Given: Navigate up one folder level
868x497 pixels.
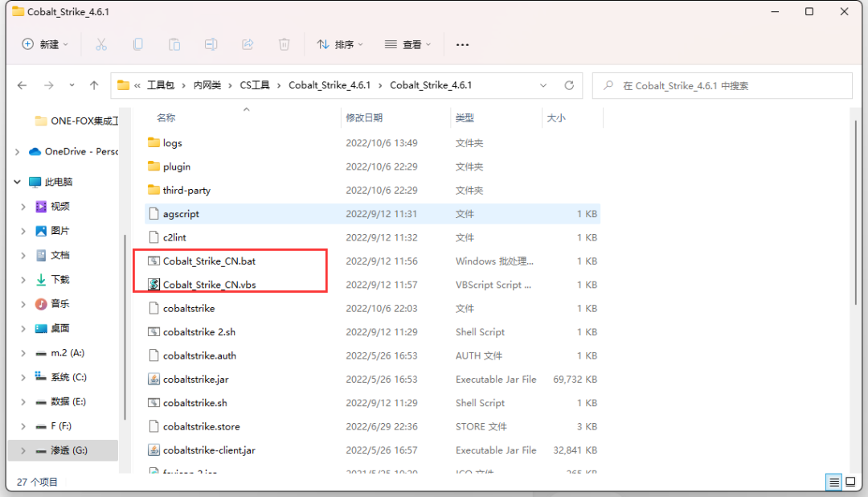Looking at the screenshot, I should click(94, 85).
